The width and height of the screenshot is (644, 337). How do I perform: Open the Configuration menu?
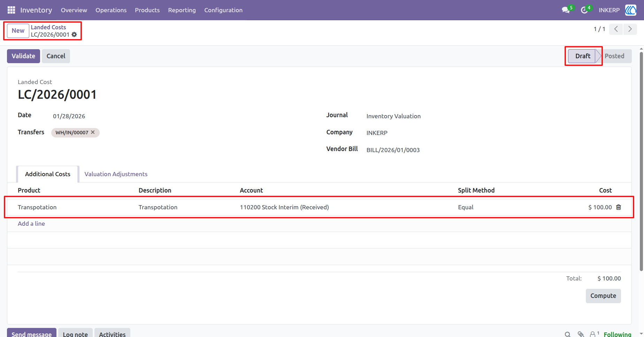point(223,10)
